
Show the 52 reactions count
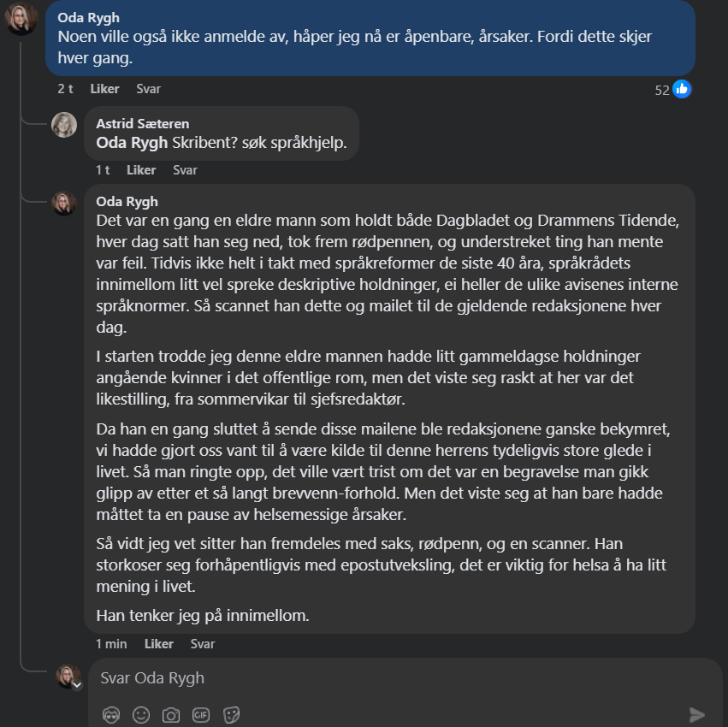[x=661, y=90]
